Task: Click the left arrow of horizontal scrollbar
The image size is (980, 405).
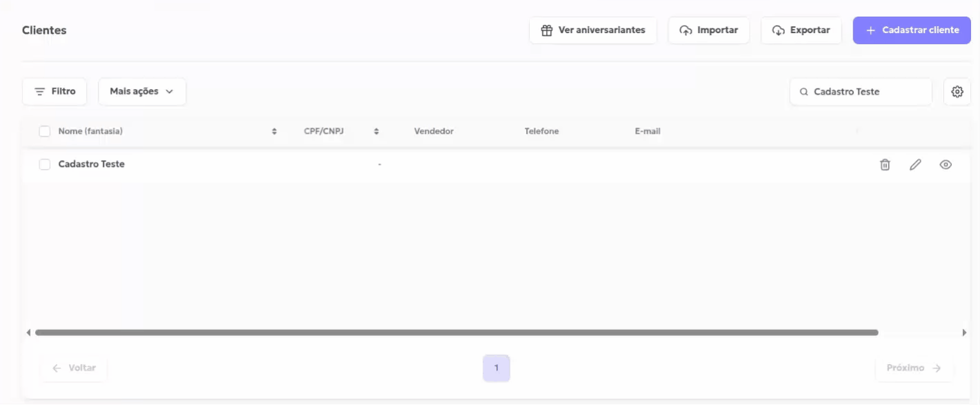Action: tap(28, 333)
